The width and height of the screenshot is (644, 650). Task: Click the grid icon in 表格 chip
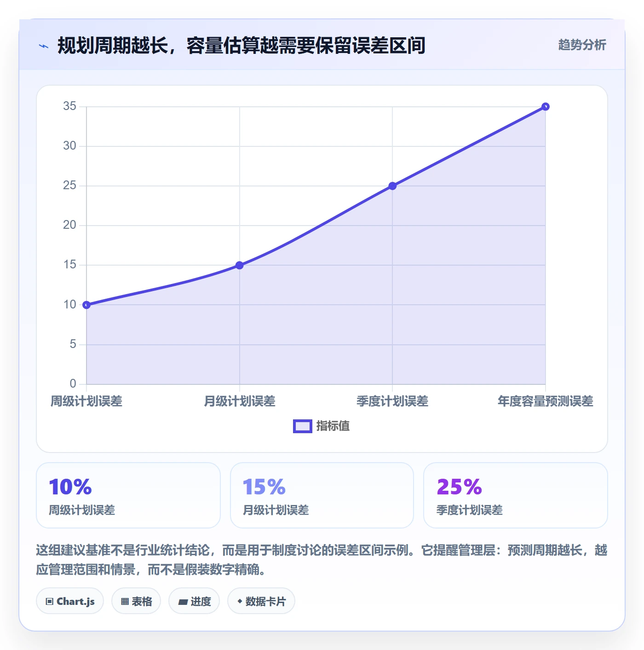125,602
